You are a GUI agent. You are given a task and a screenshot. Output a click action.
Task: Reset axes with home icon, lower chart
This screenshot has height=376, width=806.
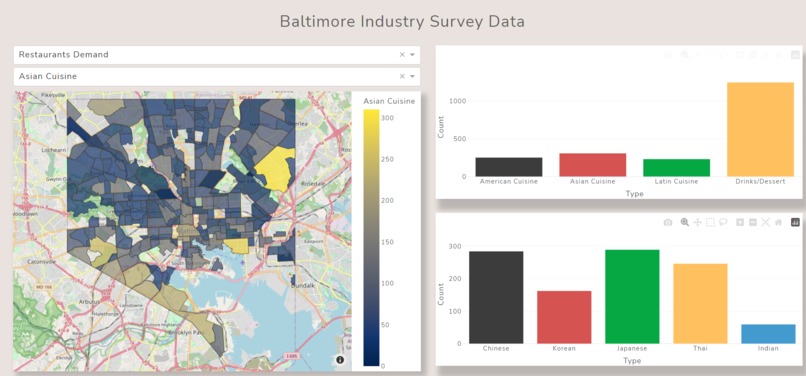[779, 222]
